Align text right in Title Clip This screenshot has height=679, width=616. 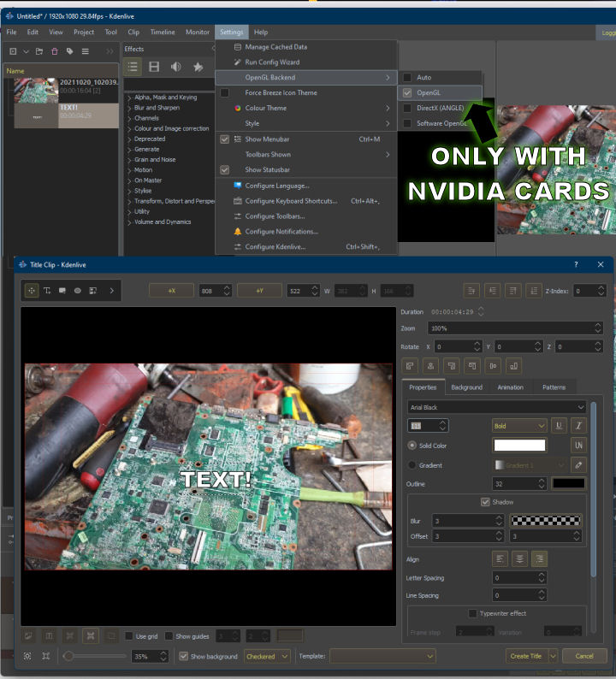[539, 559]
